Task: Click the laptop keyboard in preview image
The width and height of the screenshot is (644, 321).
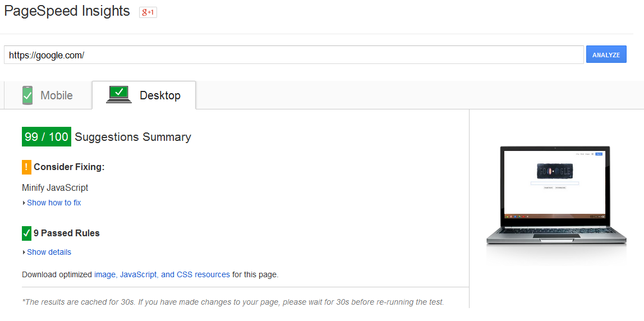Action: tap(555, 231)
